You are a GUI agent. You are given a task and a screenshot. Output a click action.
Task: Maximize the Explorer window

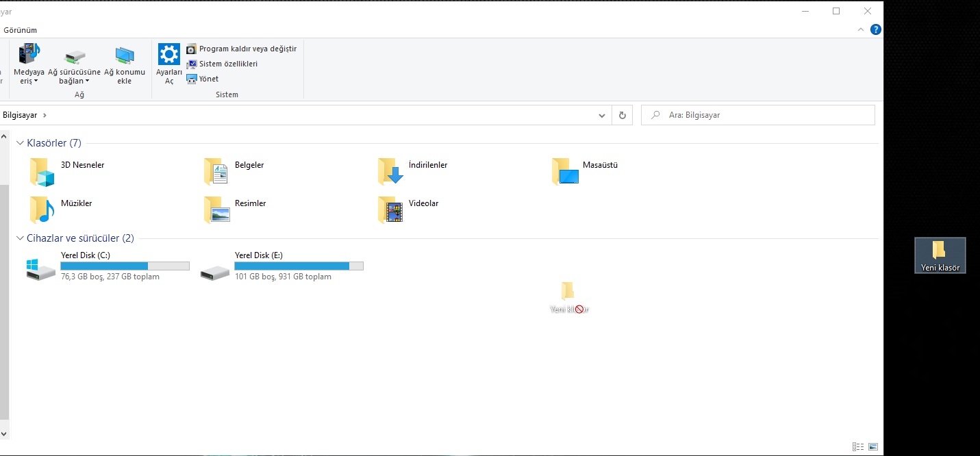[836, 11]
